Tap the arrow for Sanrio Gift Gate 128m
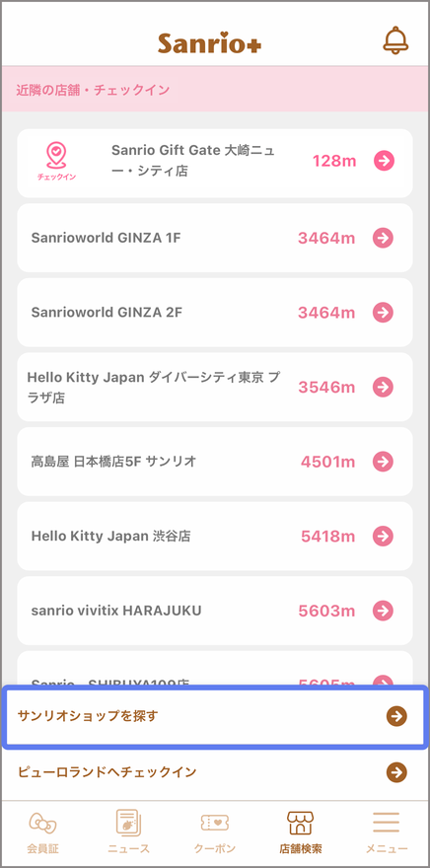Screen dimensions: 430x868 (384, 161)
